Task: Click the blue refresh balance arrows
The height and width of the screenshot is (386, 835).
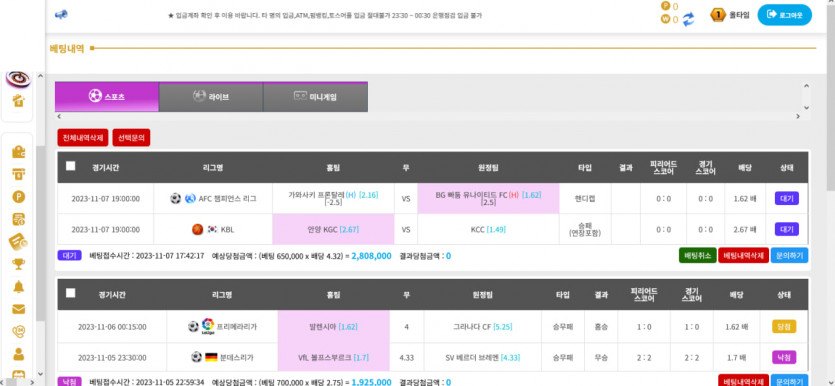Action: [x=689, y=19]
